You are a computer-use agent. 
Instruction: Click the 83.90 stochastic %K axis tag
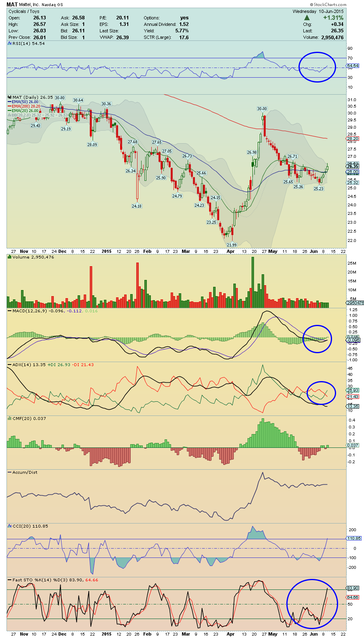click(x=353, y=588)
